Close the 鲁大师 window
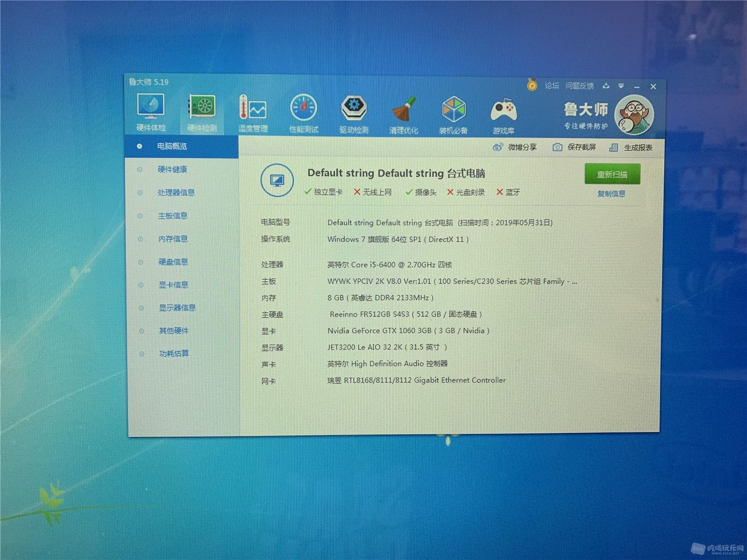This screenshot has height=560, width=747. (x=653, y=87)
